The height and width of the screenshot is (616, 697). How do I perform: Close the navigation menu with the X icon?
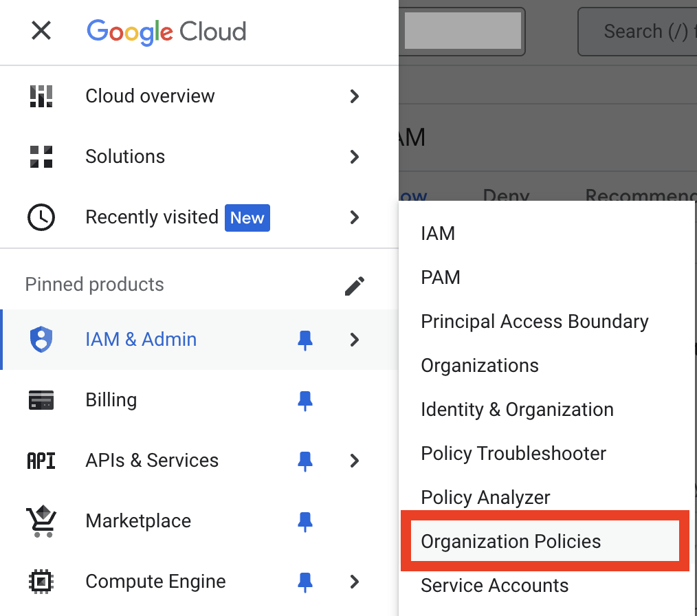[x=41, y=31]
